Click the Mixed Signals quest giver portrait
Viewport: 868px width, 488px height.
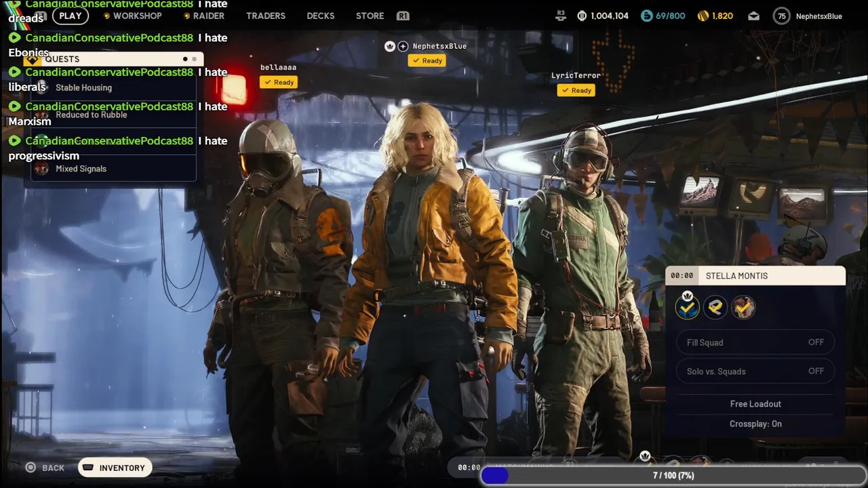[x=42, y=169]
